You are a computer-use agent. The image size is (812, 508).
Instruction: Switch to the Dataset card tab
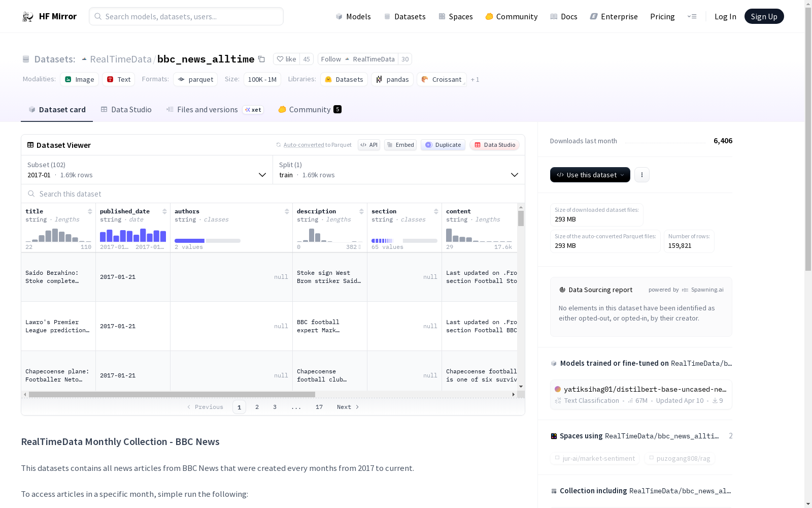click(x=57, y=110)
